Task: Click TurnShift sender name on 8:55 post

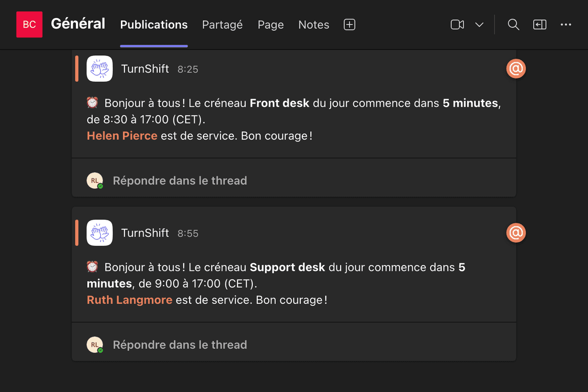Action: click(145, 233)
